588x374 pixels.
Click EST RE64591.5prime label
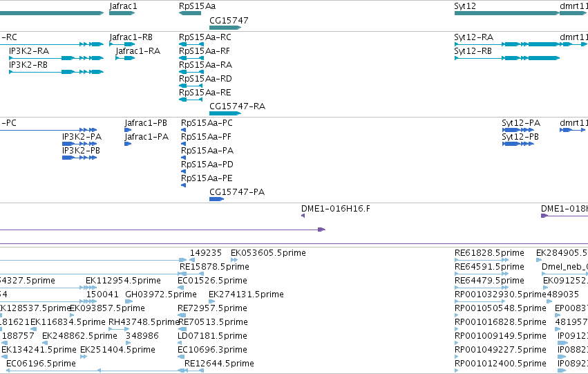click(489, 267)
